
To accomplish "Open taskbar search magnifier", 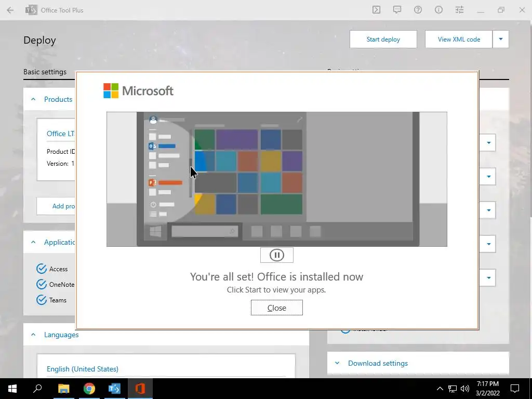I will coord(37,389).
